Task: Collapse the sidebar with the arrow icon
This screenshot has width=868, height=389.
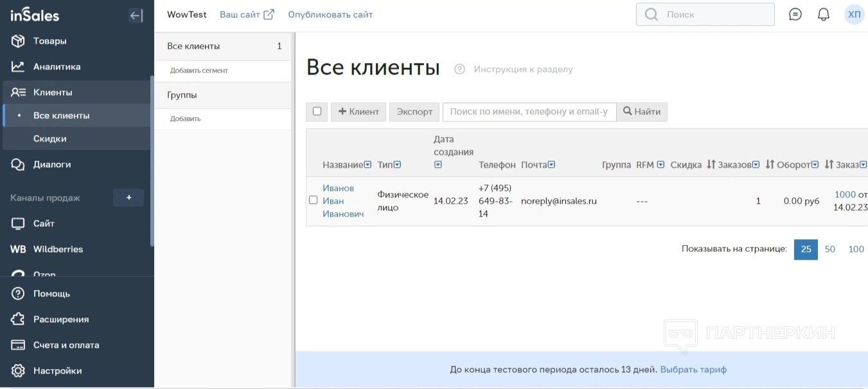Action: click(136, 15)
